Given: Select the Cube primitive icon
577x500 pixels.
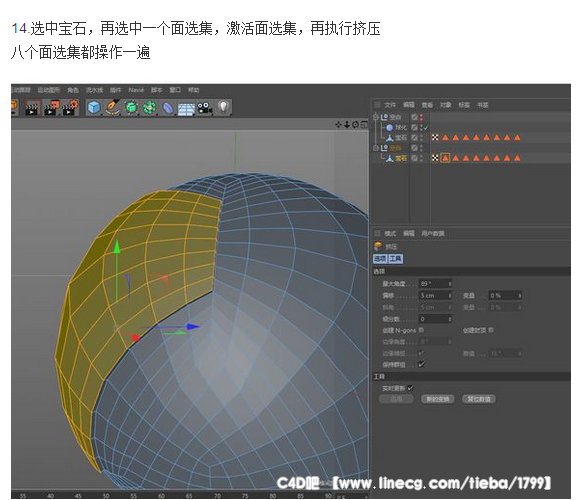Looking at the screenshot, I should (x=94, y=107).
